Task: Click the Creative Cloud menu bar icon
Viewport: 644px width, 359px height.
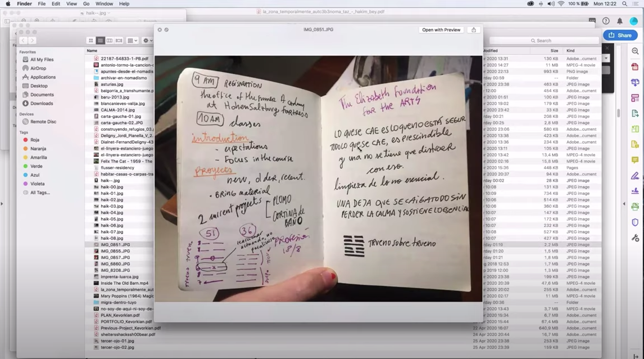Action: (530, 4)
